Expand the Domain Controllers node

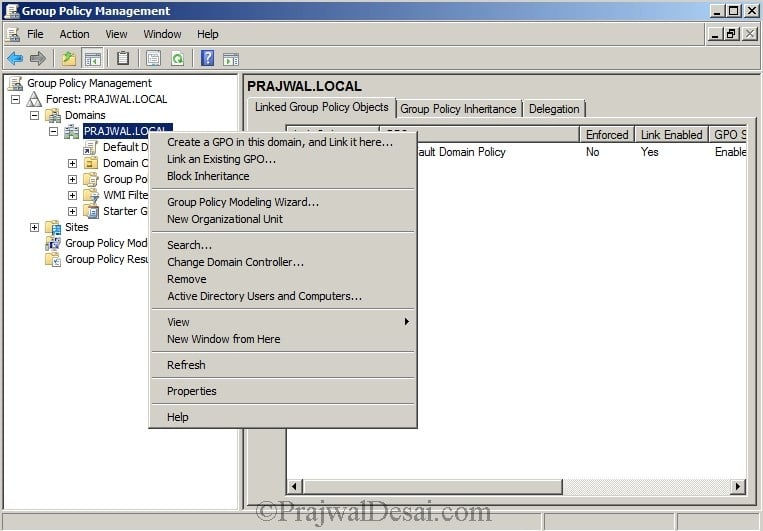(73, 164)
